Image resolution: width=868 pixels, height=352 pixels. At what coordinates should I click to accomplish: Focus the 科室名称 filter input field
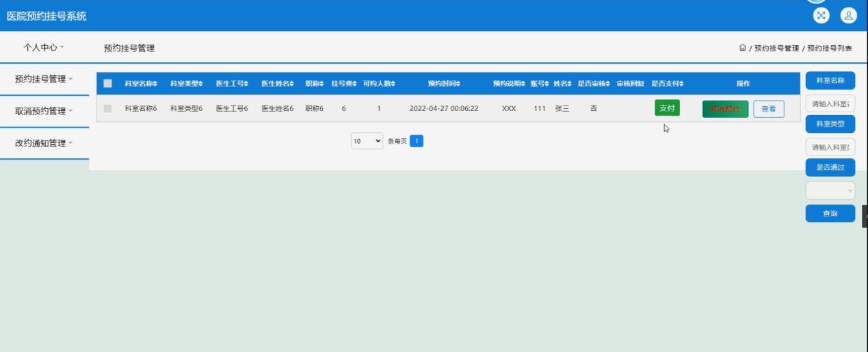(830, 104)
